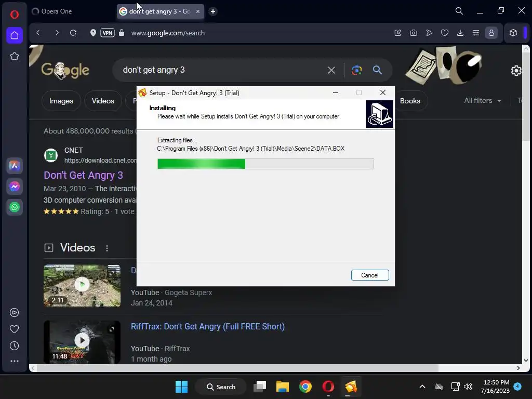
Task: Click the taskbar Search box
Action: [x=221, y=387]
